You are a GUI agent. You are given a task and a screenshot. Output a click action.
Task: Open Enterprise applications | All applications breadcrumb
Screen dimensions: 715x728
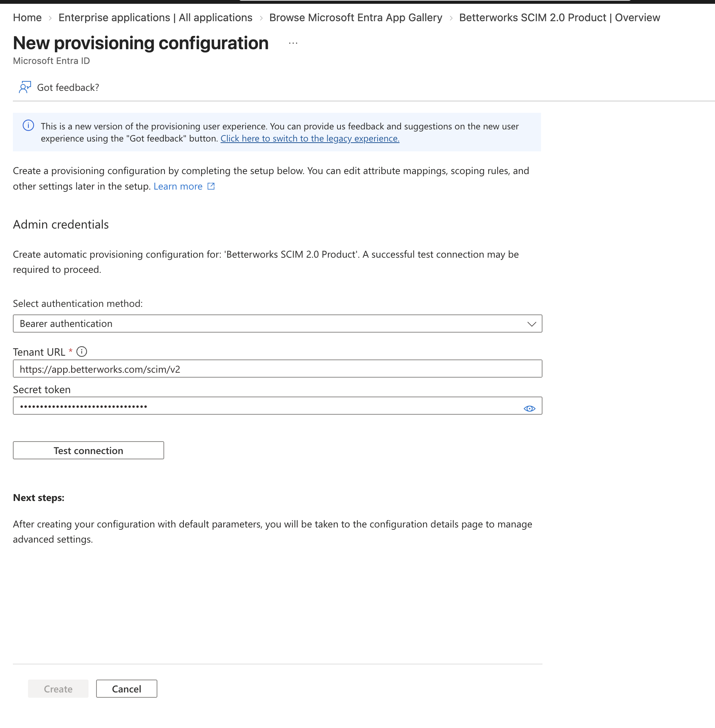pyautogui.click(x=155, y=18)
